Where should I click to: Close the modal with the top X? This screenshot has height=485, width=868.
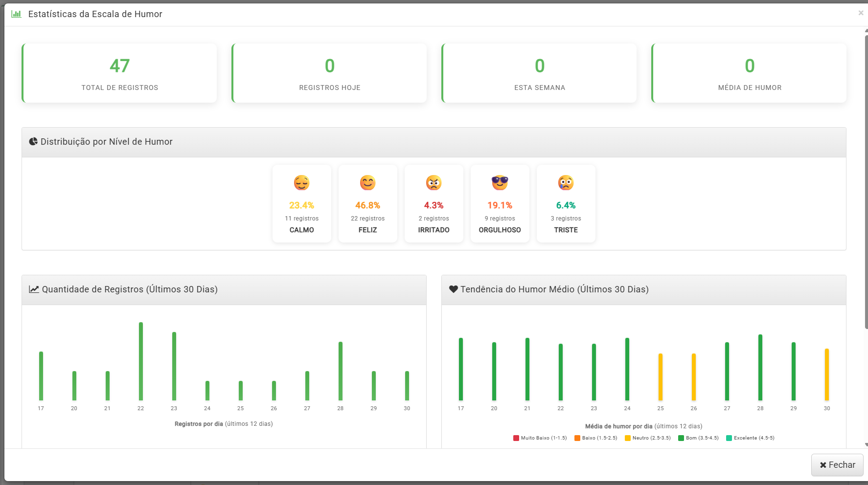pos(861,13)
